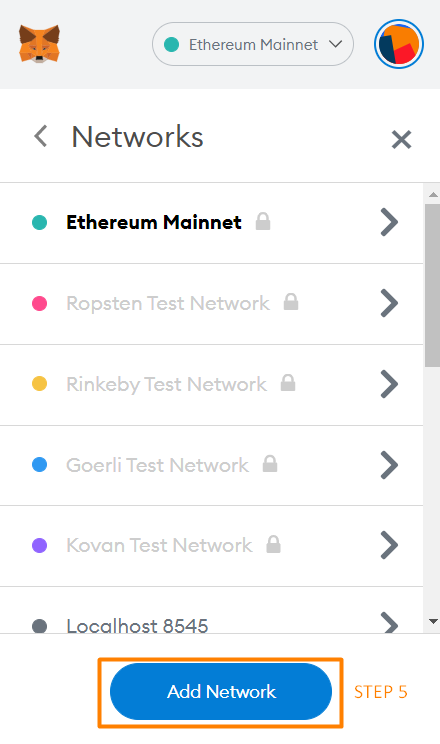Click the network list scrollbar thumb
Screen dimensions: 440x744
[432, 286]
